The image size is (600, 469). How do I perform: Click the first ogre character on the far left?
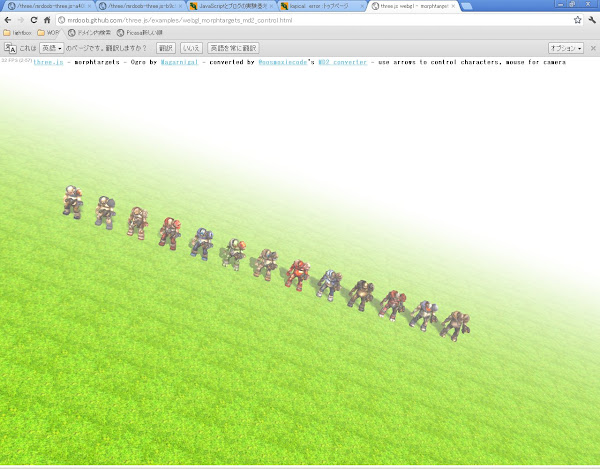point(73,202)
